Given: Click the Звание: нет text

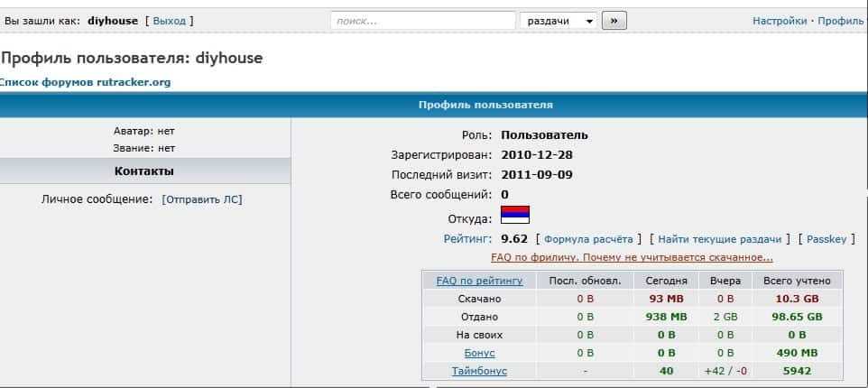Looking at the screenshot, I should tap(144, 148).
